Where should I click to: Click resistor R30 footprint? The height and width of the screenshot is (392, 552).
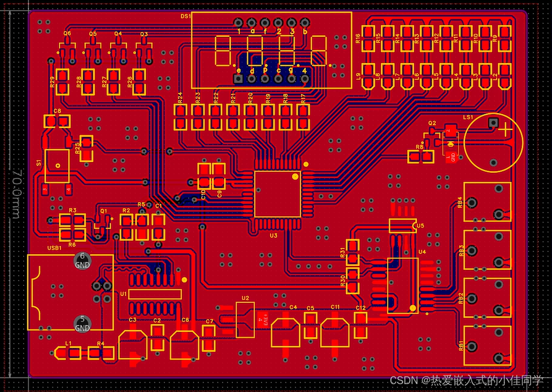point(353,281)
